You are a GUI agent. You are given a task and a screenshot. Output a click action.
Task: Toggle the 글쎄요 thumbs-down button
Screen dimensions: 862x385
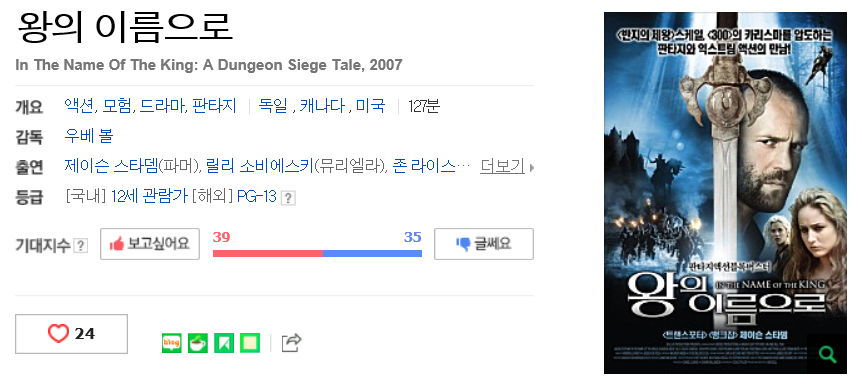(484, 244)
